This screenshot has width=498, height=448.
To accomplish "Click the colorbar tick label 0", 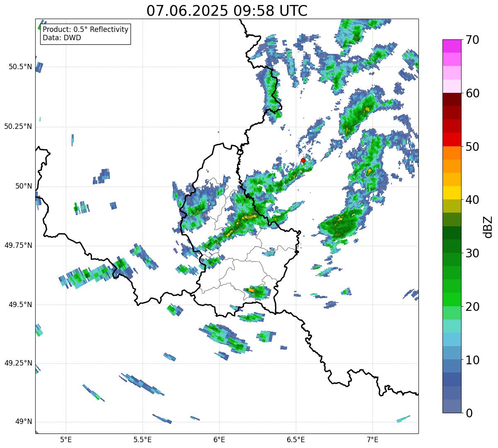I will tap(469, 413).
